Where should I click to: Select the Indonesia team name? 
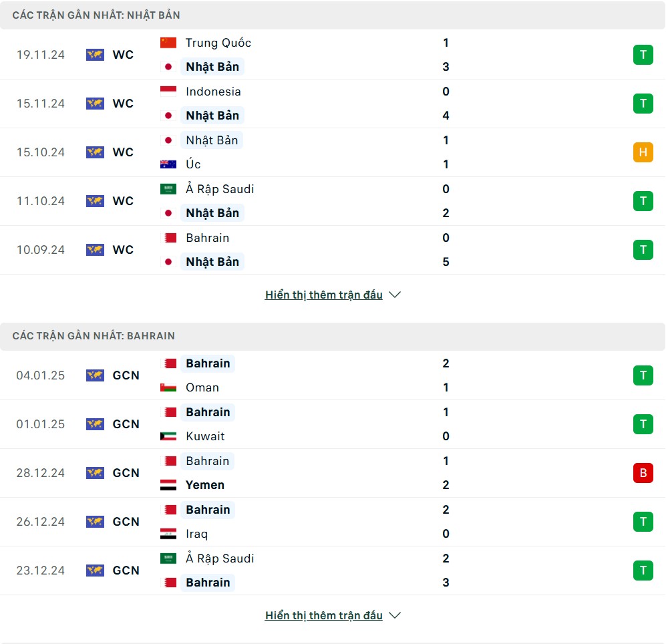point(213,92)
